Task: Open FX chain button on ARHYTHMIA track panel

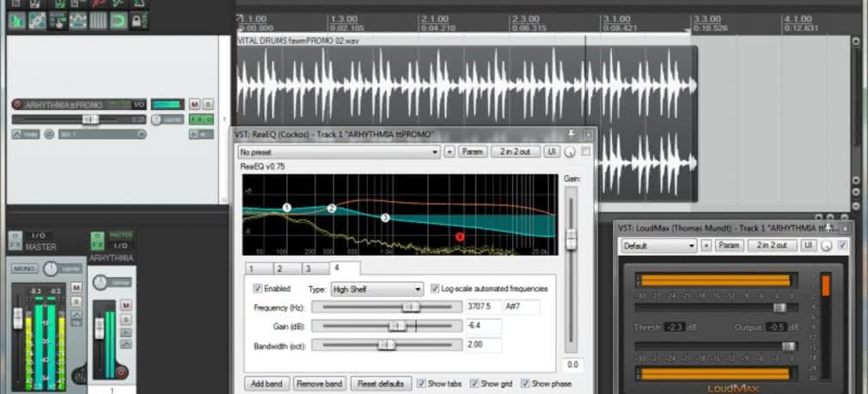Action: coord(196,120)
